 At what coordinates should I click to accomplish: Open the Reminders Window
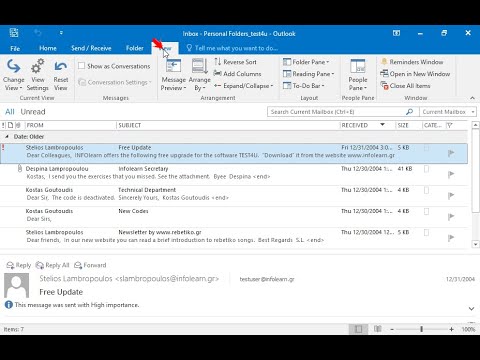tap(412, 62)
